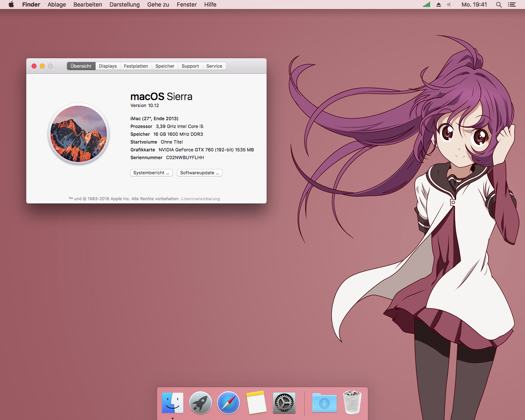Click the Systembericht button
This screenshot has height=420, width=525.
tap(151, 173)
